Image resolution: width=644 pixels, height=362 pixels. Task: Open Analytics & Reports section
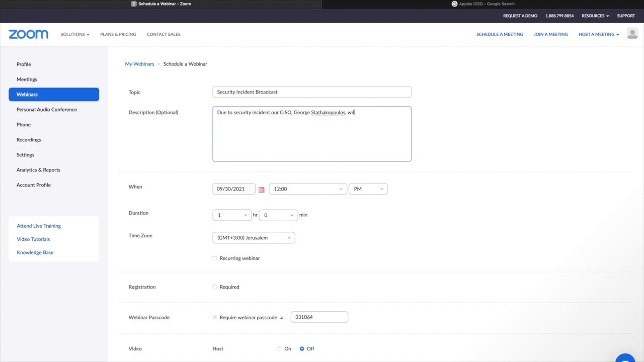pyautogui.click(x=38, y=170)
